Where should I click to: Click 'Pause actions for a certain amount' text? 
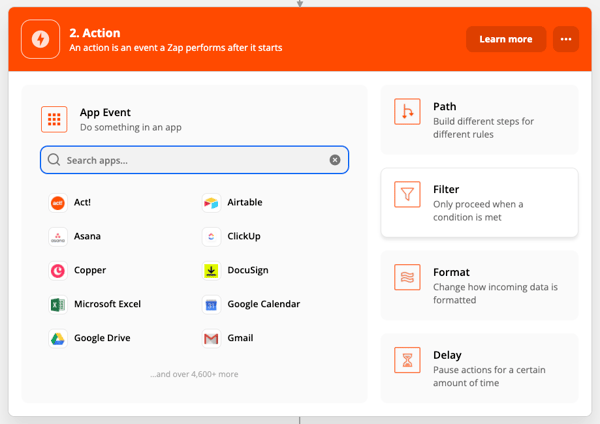pos(489,377)
